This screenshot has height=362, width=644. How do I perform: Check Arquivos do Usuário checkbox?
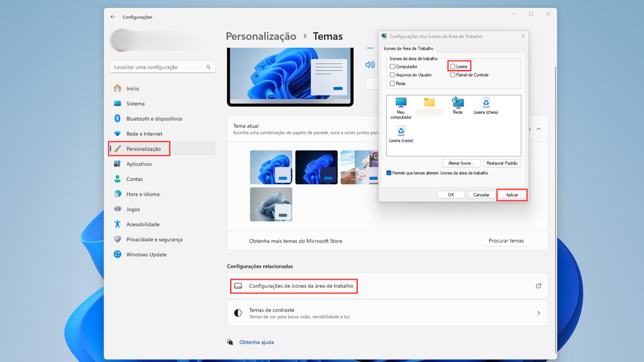(x=392, y=75)
